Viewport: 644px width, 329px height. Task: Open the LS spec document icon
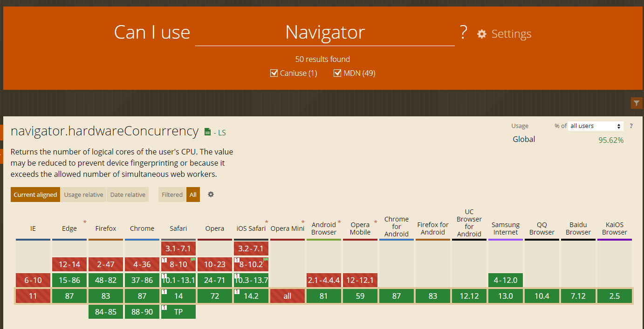(x=208, y=132)
